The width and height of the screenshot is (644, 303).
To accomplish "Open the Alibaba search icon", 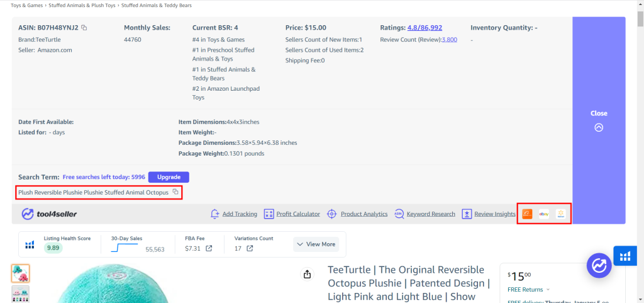I will (527, 214).
